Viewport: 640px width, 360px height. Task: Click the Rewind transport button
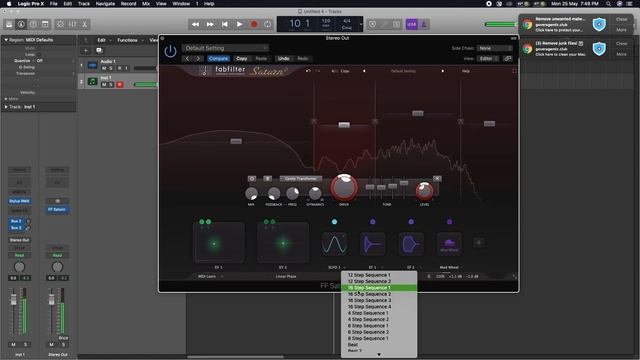click(196, 24)
